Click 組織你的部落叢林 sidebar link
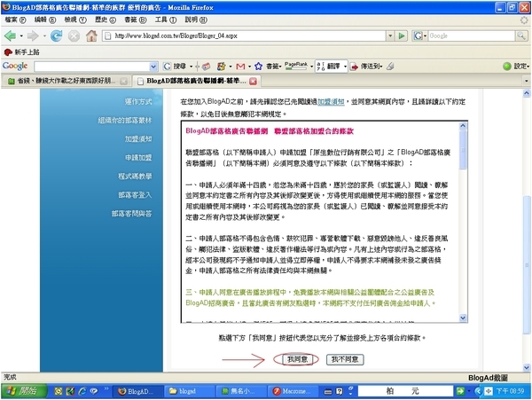This screenshot has height=400, width=532. coord(125,120)
